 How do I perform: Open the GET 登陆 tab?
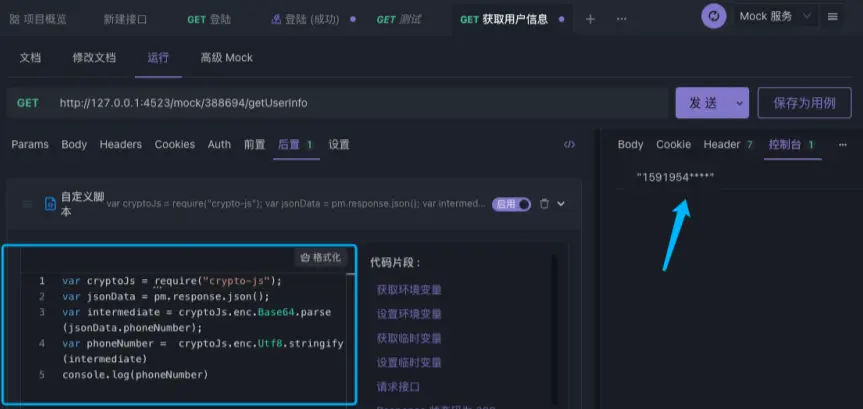point(209,19)
